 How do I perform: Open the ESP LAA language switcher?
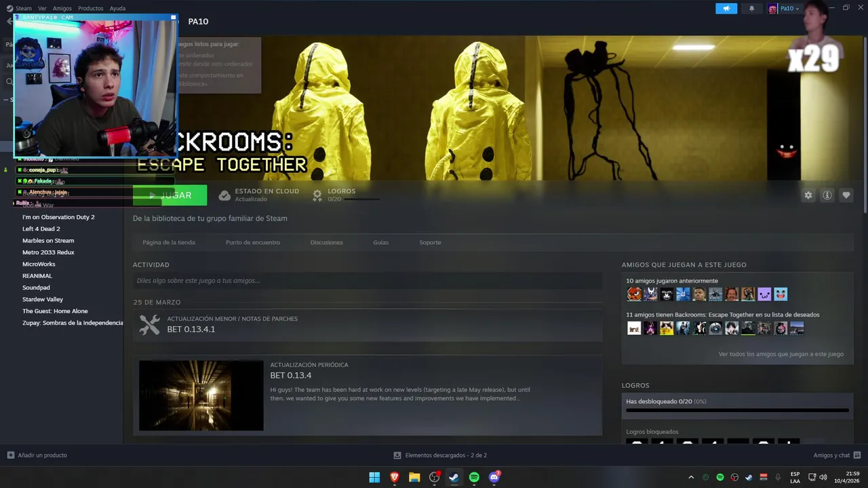(x=795, y=477)
